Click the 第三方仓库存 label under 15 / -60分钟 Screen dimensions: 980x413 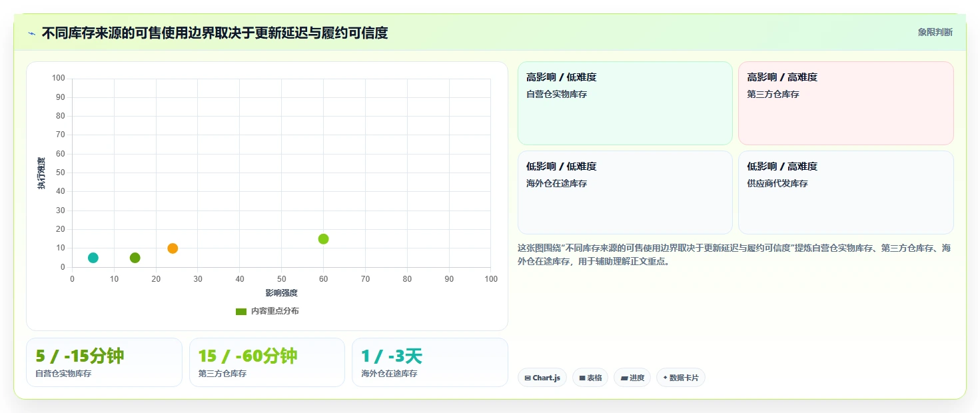click(223, 374)
